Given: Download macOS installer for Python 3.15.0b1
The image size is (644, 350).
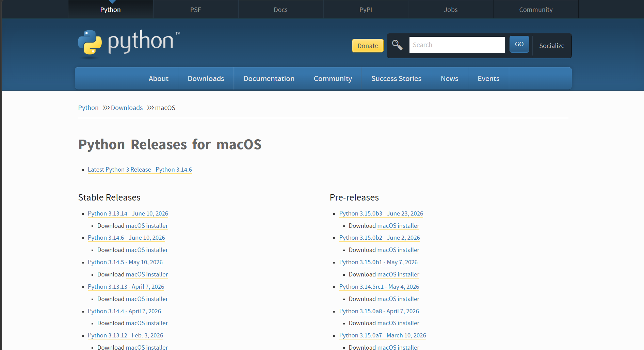Looking at the screenshot, I should coord(398,274).
